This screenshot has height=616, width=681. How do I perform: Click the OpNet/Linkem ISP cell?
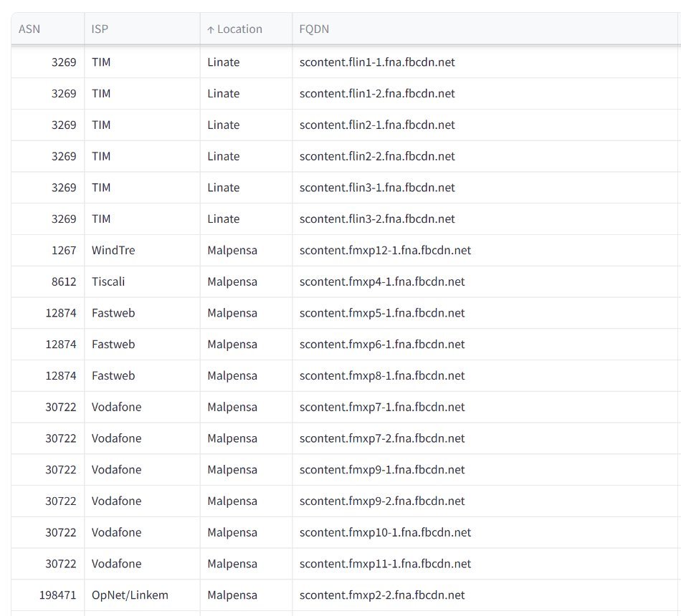click(130, 595)
